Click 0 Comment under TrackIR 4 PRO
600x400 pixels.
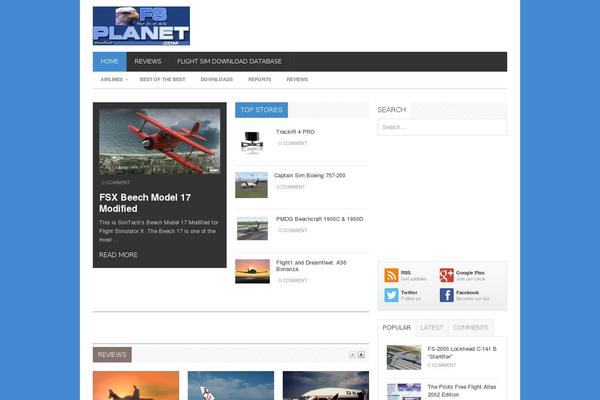(x=293, y=143)
